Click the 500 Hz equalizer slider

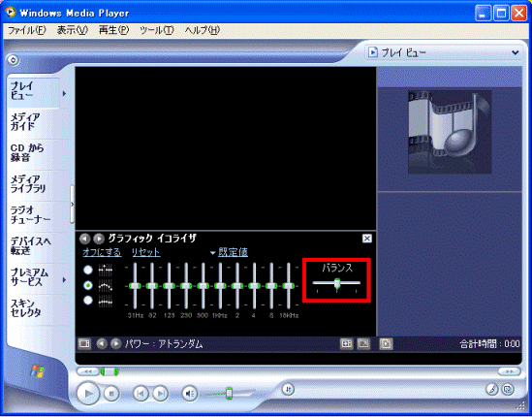(203, 286)
